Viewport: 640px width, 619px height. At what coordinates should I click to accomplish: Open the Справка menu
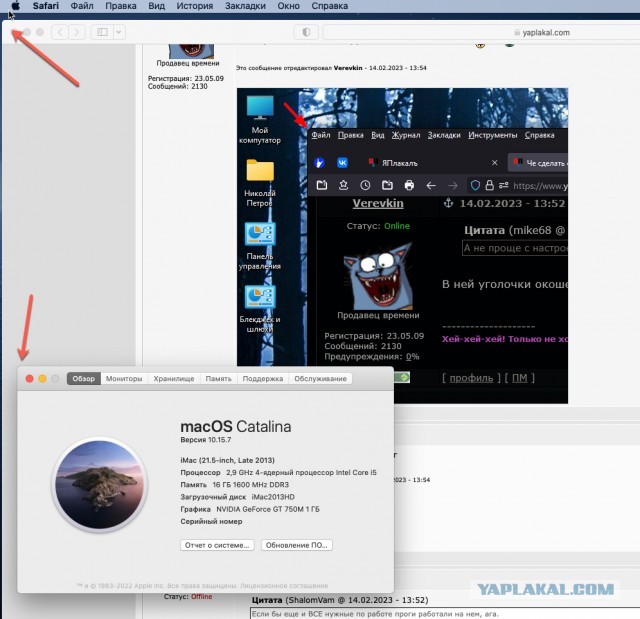(x=329, y=6)
